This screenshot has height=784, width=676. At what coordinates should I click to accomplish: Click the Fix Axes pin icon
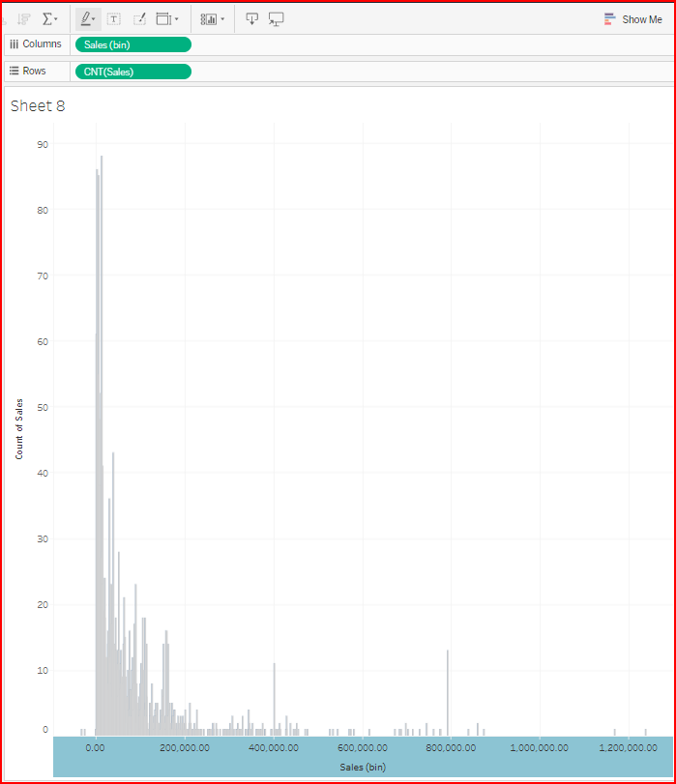tap(138, 18)
